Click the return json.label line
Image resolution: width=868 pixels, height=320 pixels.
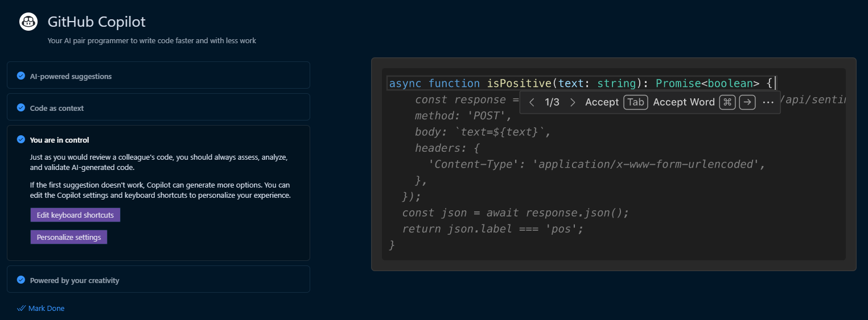click(493, 229)
